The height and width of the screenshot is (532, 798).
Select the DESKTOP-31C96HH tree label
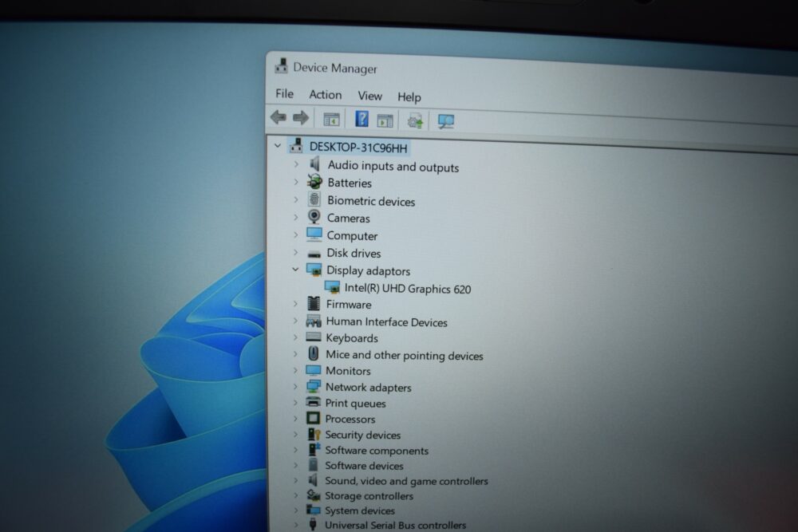(x=358, y=148)
